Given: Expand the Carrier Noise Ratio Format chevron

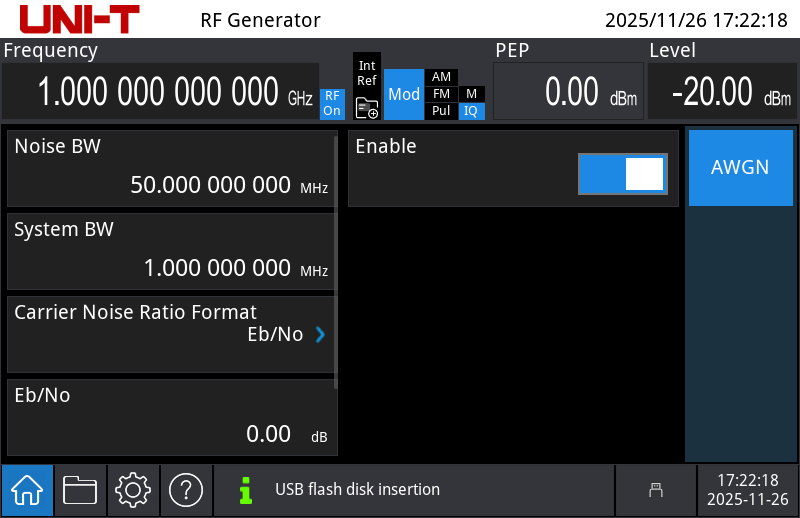Looking at the screenshot, I should [x=320, y=335].
